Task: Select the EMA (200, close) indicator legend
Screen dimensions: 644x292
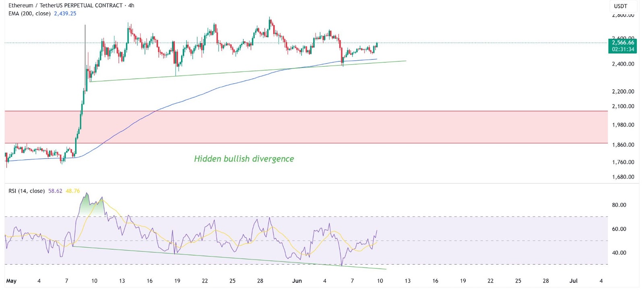Action: coord(29,13)
